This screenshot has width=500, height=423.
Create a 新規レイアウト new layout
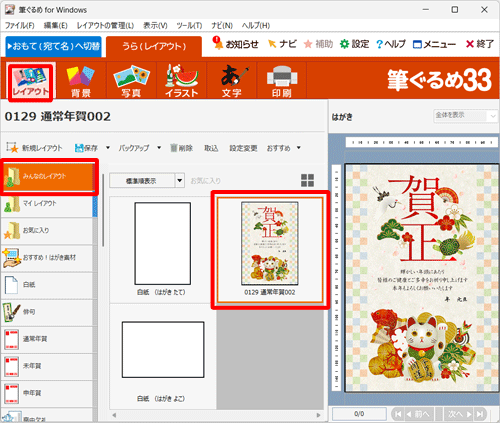[34, 148]
